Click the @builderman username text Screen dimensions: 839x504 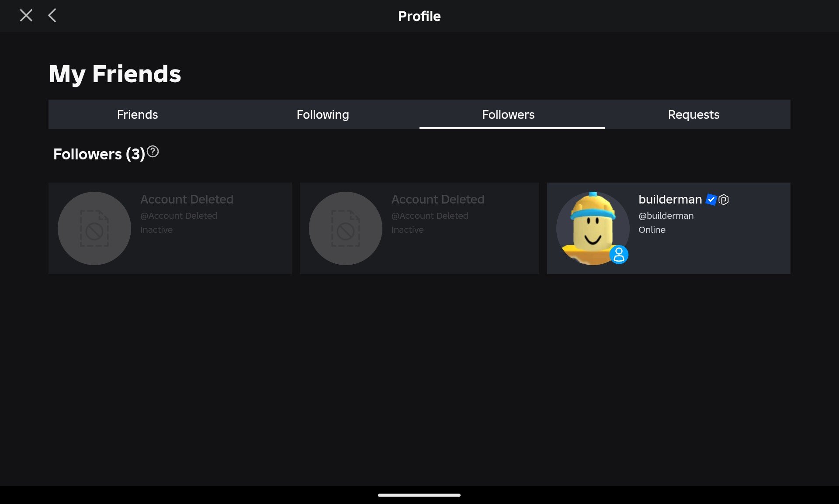[x=666, y=216]
